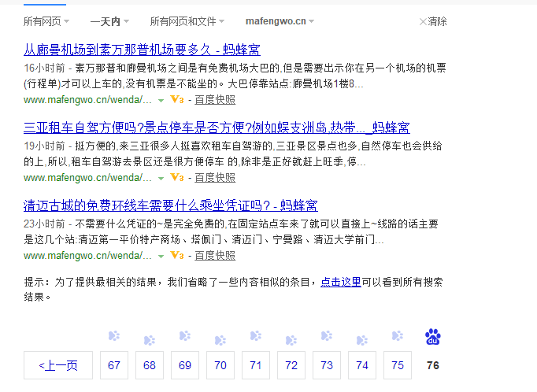
Task: Click current page number 76
Action: point(433,365)
